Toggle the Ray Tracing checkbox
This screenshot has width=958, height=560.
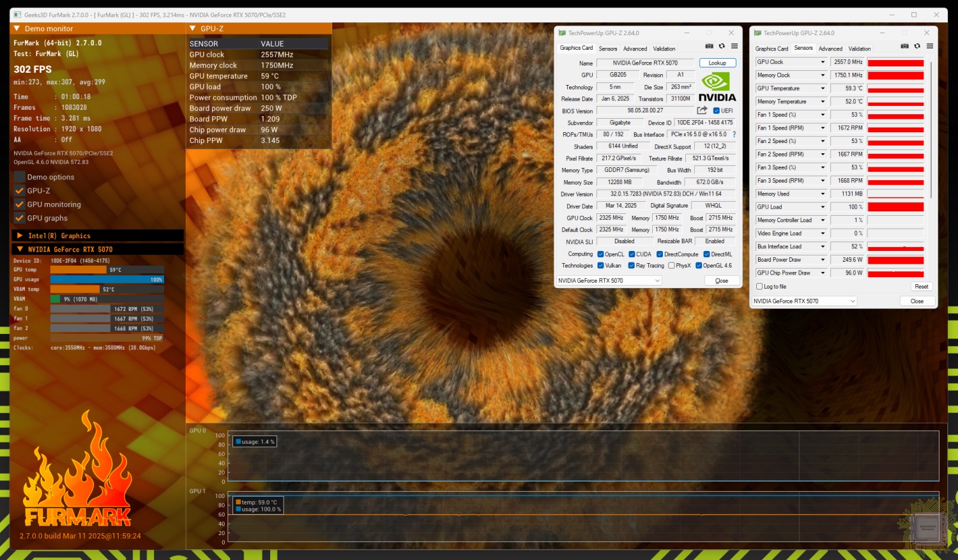click(631, 266)
